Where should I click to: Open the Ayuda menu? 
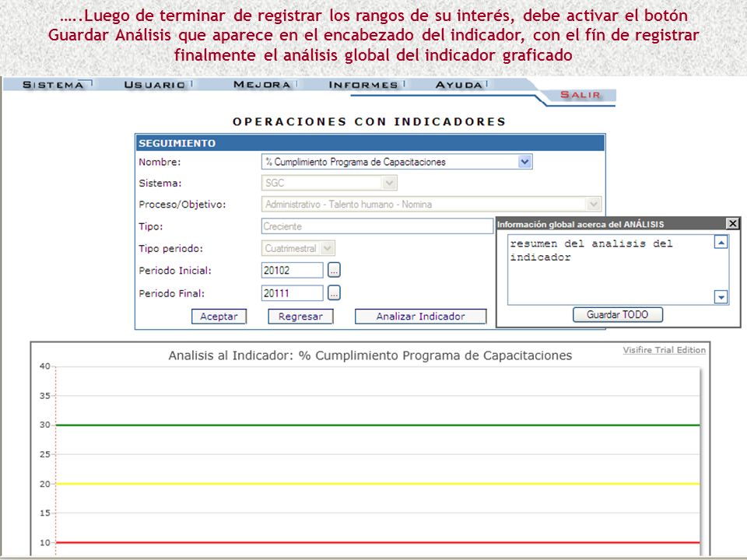459,85
